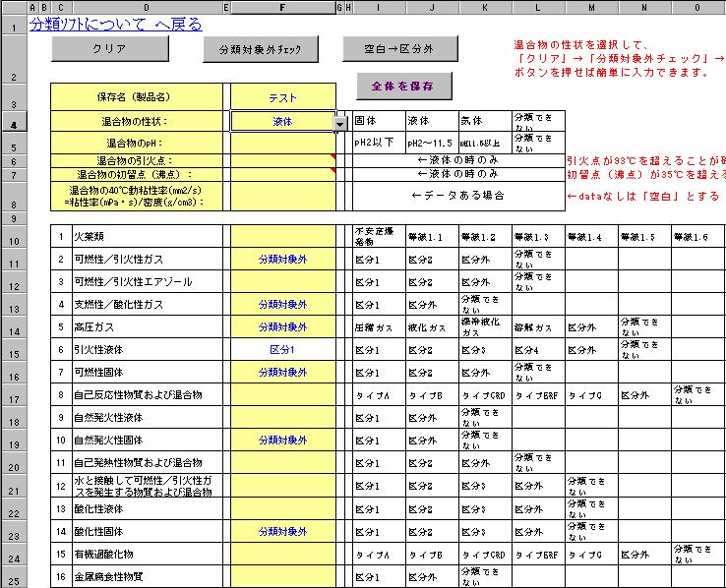Click 分類対象外 in 可燃性／引火性ガス row
726x588 pixels.
283,259
